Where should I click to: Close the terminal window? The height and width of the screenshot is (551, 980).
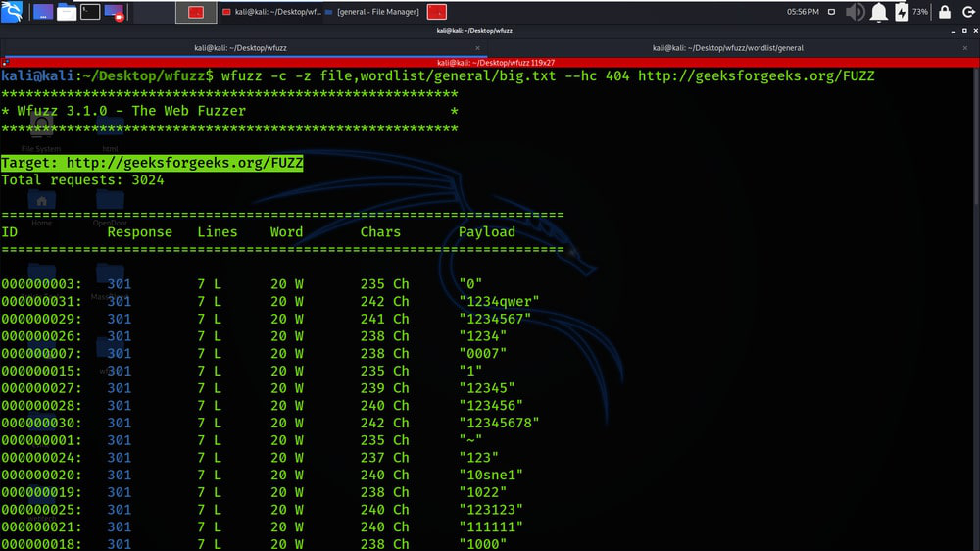pos(975,31)
